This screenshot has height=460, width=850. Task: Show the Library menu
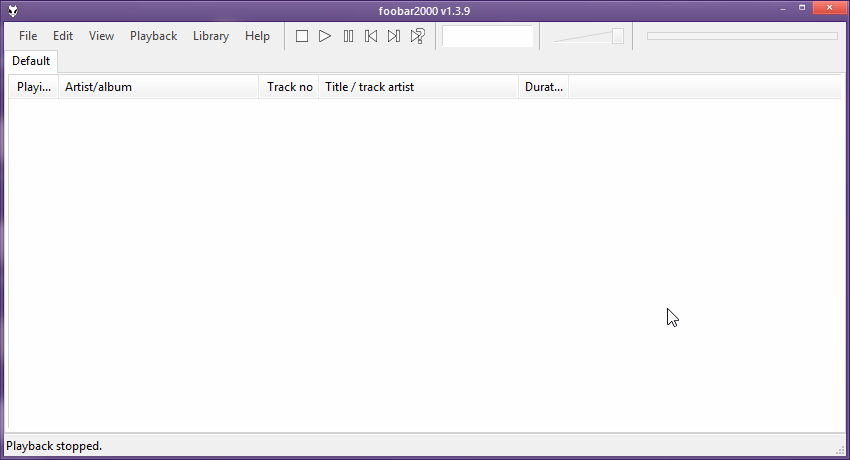coord(211,36)
